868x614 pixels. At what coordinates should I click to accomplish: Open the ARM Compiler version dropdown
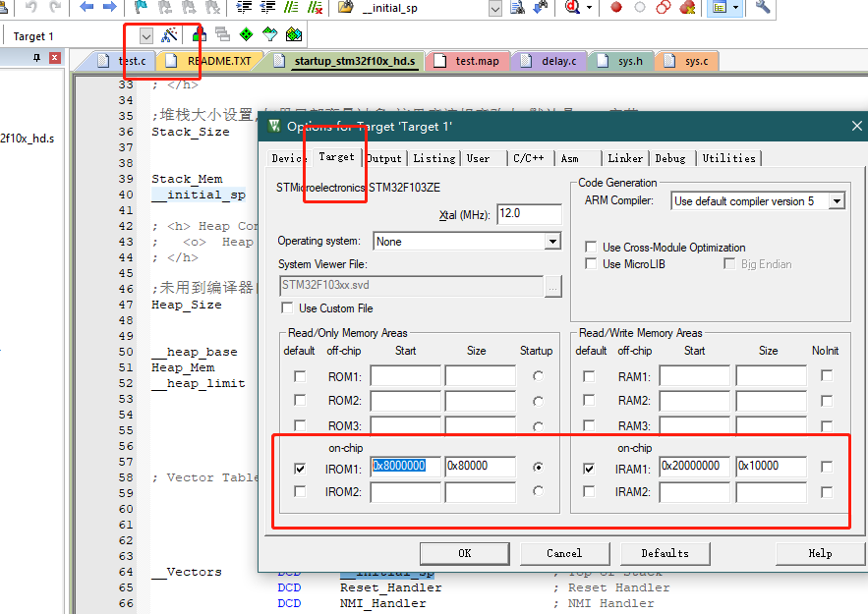[836, 200]
